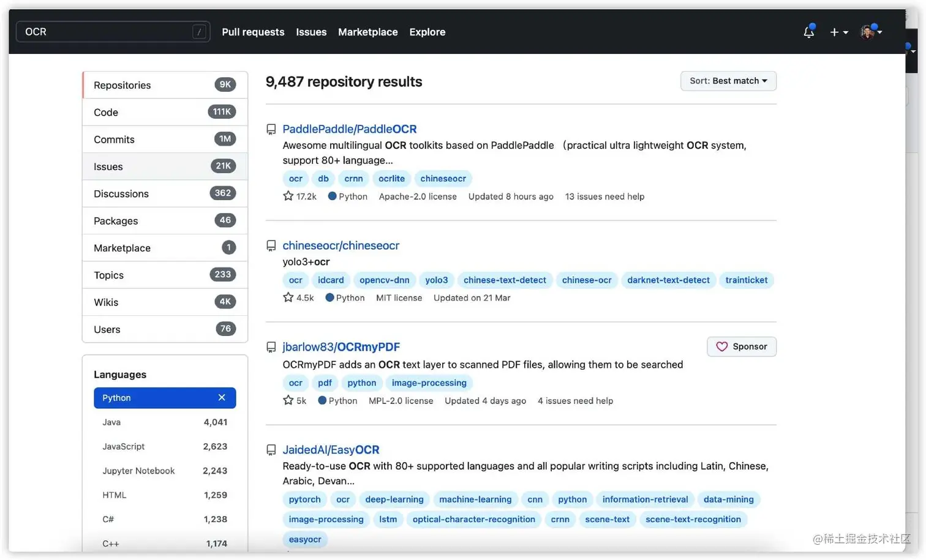Click the image-processing tag under OCRmyPDF
The width and height of the screenshot is (926, 560).
pyautogui.click(x=429, y=383)
